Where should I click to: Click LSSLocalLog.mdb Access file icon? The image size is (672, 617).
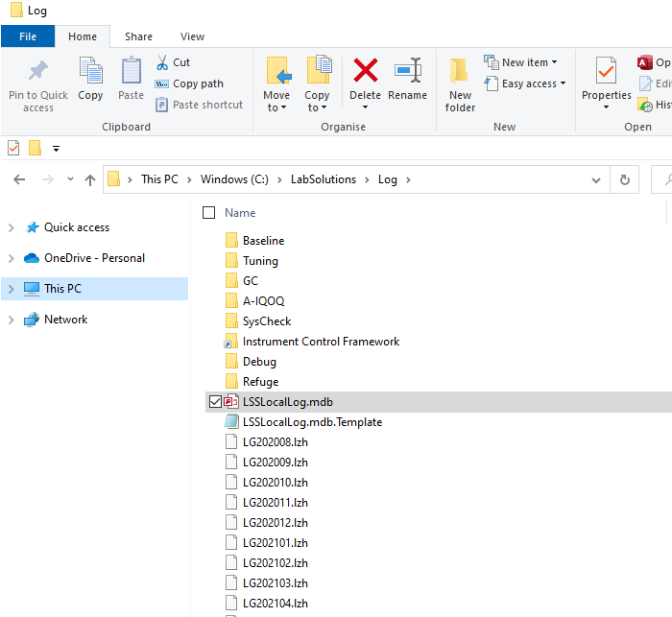(x=231, y=402)
